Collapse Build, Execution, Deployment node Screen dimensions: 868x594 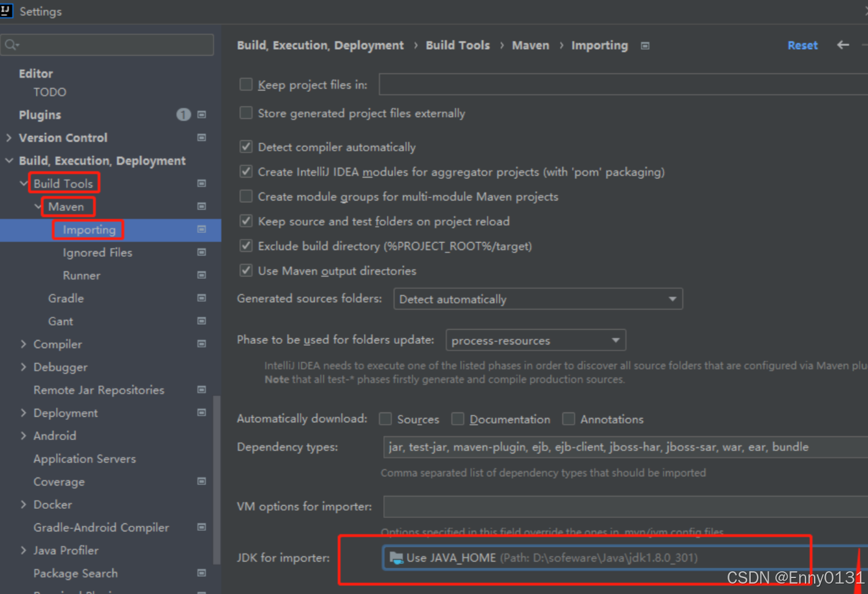point(9,161)
